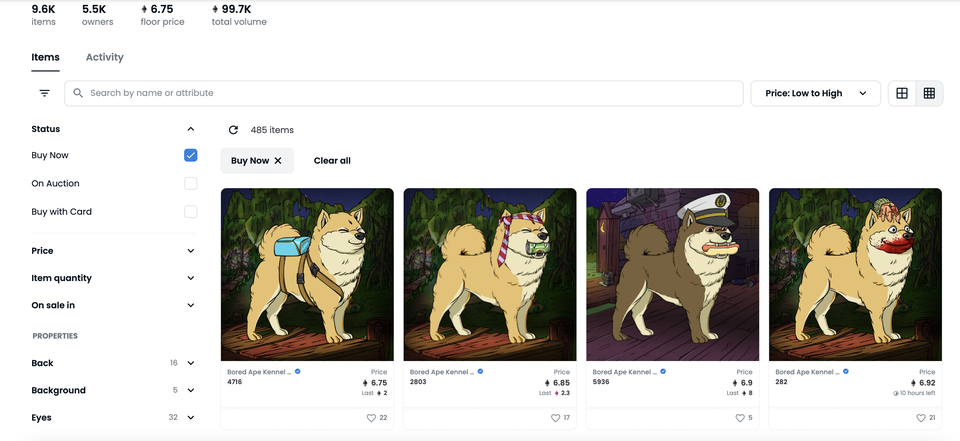
Task: Favorite item 2803 with heart icon
Action: pos(555,418)
